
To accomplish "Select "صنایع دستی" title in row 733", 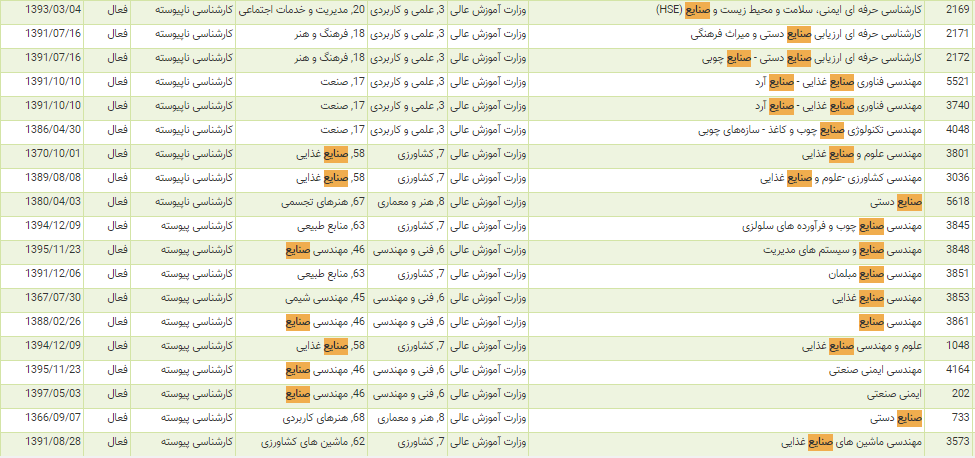I will click(897, 418).
